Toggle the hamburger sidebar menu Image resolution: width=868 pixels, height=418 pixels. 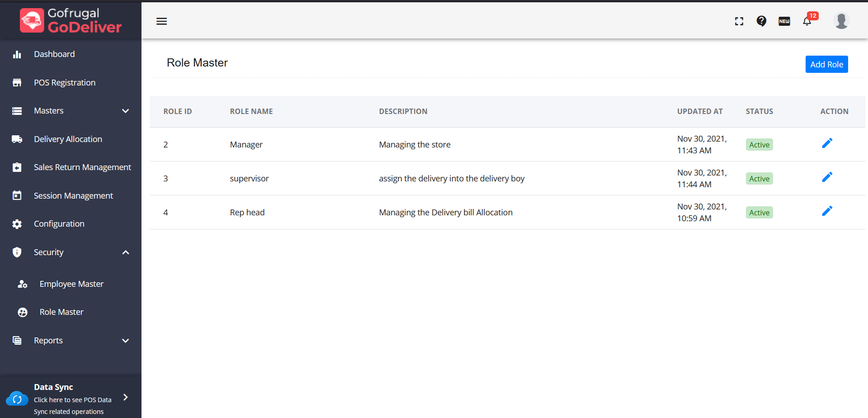[161, 21]
